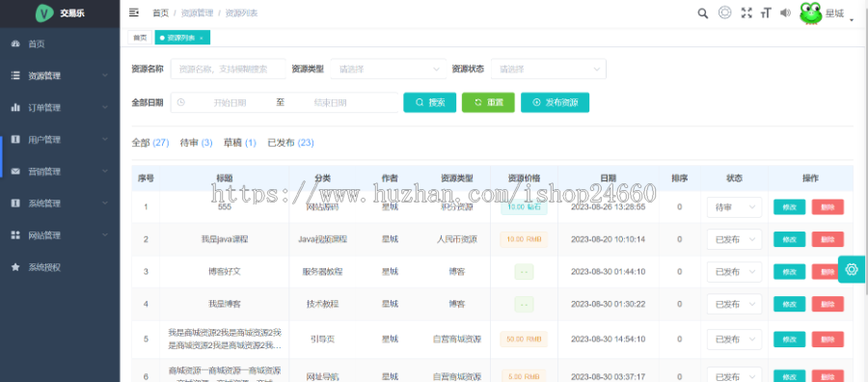This screenshot has height=382, width=868.
Task: Click the 搜索 search button
Action: click(x=429, y=102)
